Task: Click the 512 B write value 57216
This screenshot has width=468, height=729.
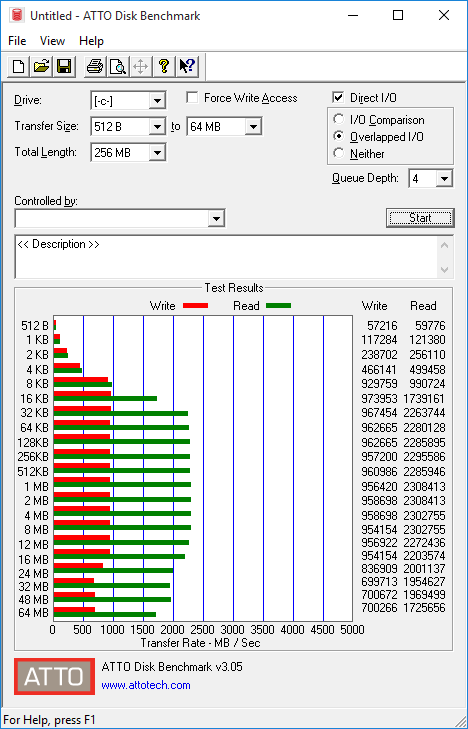Action: tap(383, 326)
